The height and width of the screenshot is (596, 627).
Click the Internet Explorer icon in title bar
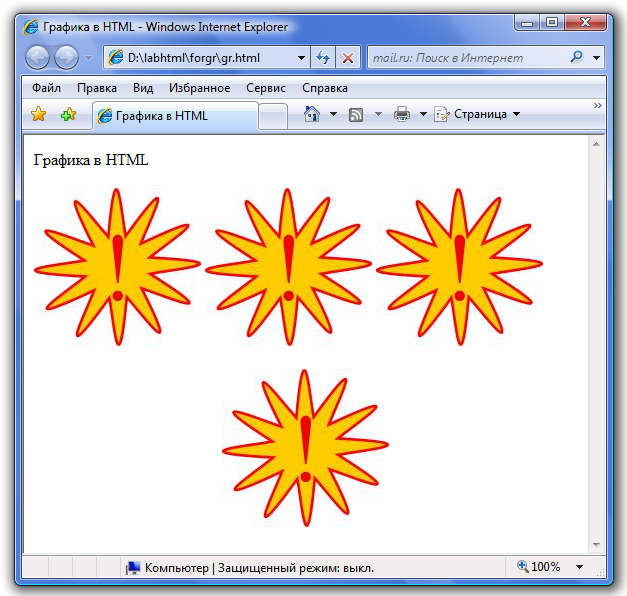click(x=31, y=27)
